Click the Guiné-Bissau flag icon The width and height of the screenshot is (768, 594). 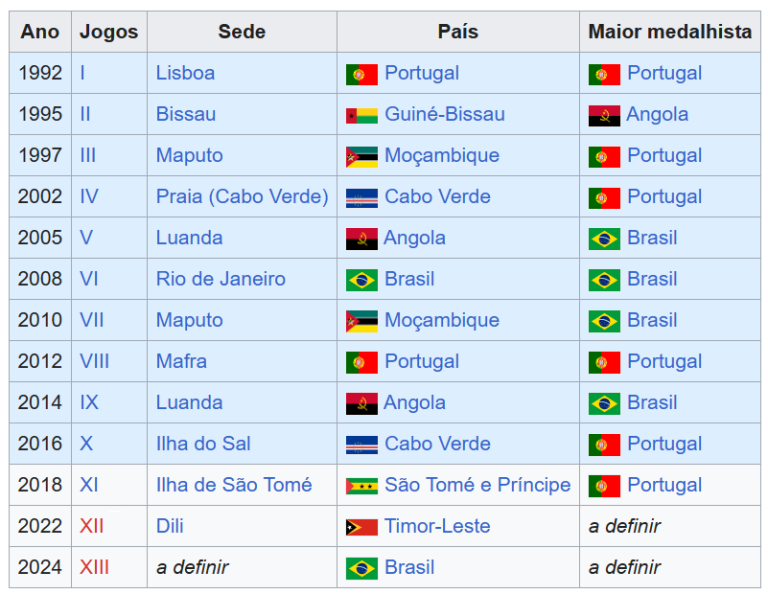[361, 116]
